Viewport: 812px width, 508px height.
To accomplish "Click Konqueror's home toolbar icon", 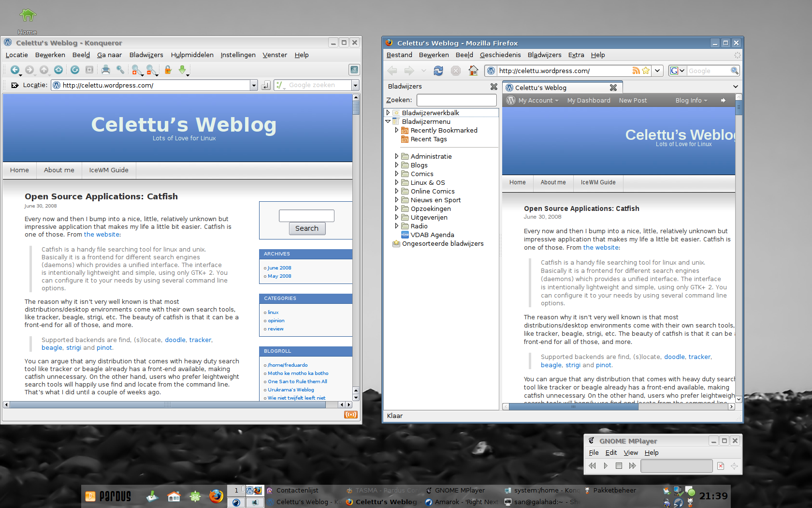I will tap(58, 70).
